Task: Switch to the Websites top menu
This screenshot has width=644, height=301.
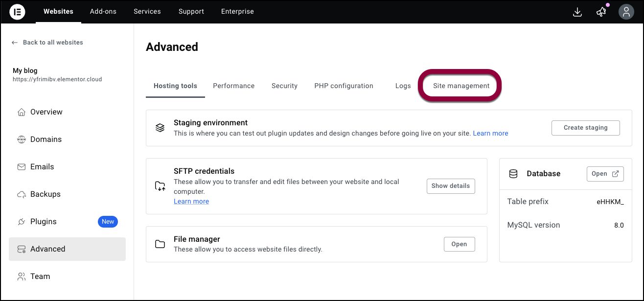Action: tap(58, 11)
